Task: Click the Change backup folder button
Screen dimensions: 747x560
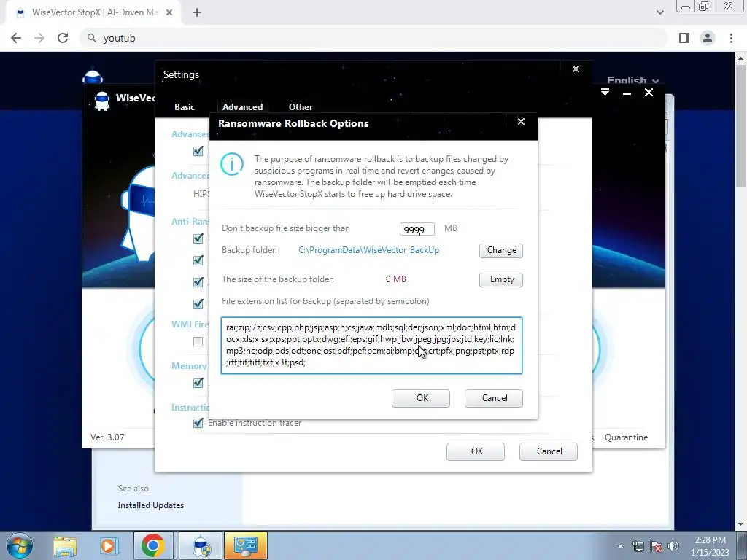Action: (501, 251)
